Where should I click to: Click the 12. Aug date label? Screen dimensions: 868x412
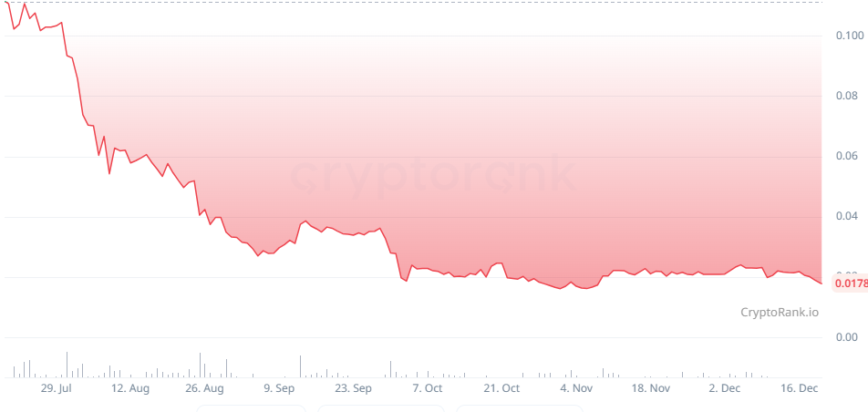click(x=129, y=388)
